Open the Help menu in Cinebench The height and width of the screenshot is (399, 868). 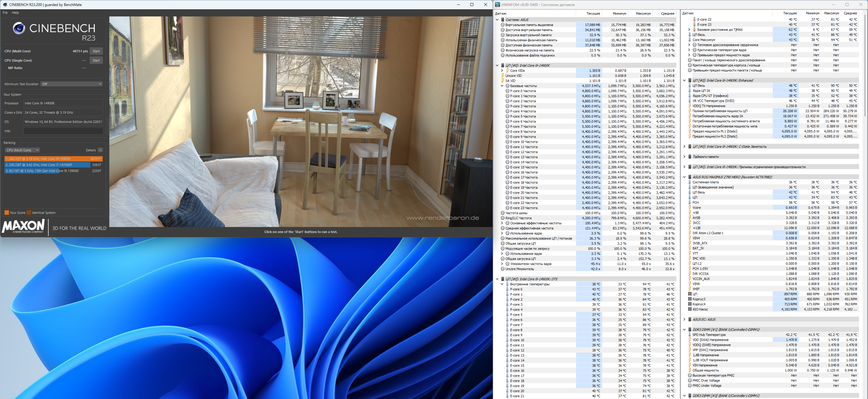pos(15,13)
